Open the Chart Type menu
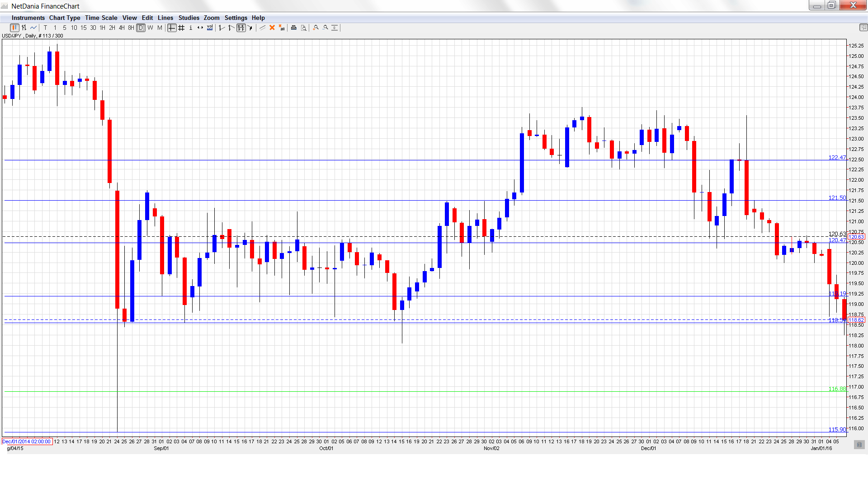The height and width of the screenshot is (488, 868). tap(65, 18)
